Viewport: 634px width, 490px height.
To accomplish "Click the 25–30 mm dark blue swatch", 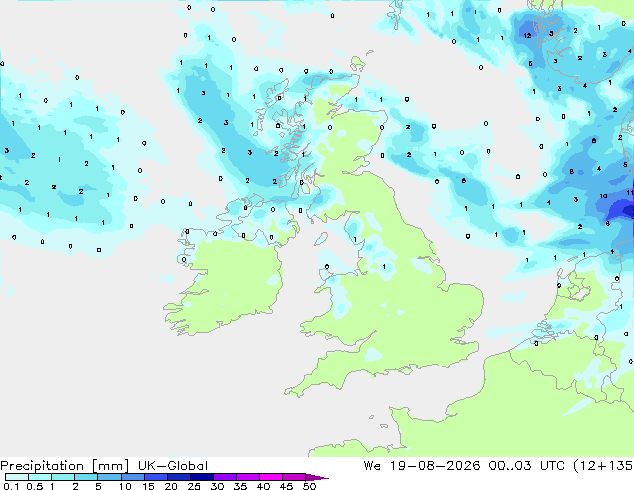I will coord(201,477).
